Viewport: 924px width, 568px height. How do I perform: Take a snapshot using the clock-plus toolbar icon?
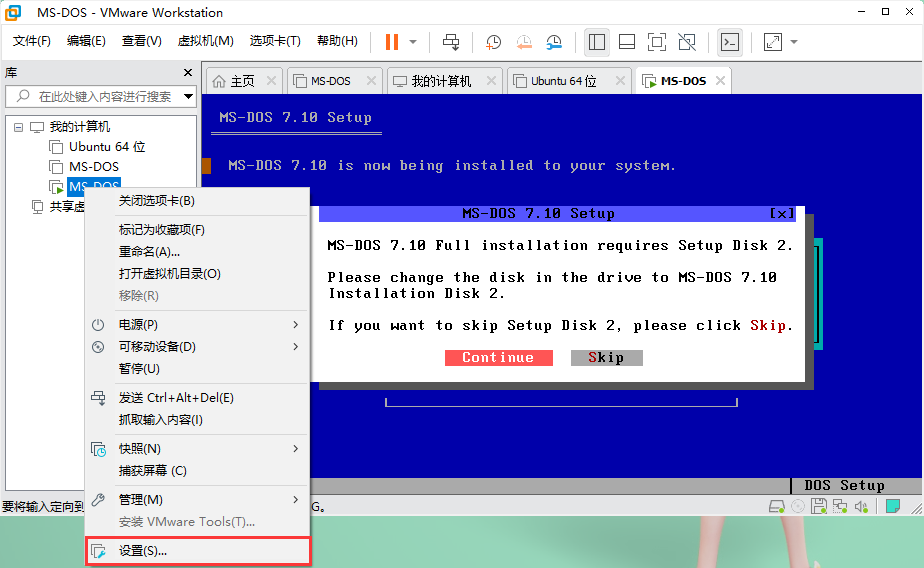pyautogui.click(x=493, y=42)
